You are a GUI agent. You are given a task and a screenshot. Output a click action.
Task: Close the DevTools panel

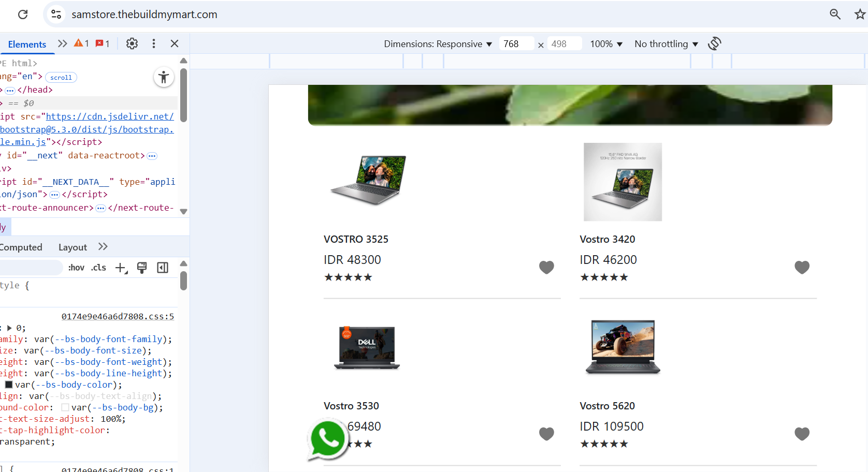(175, 43)
